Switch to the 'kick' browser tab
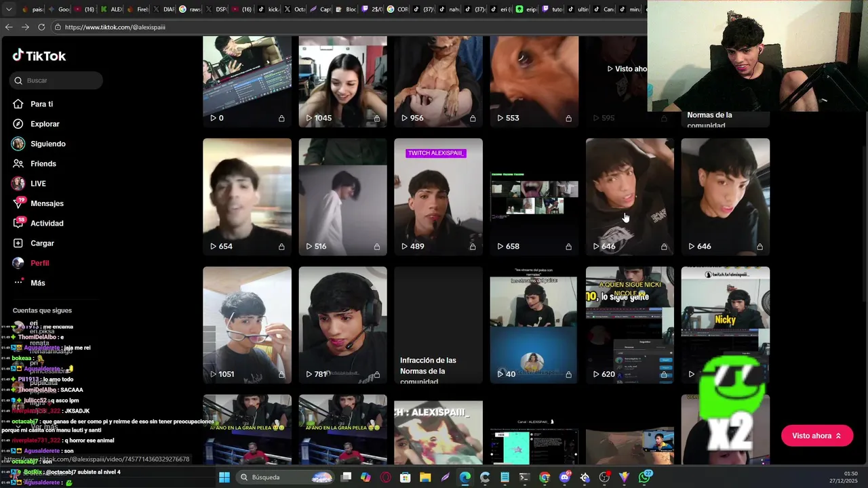 click(x=268, y=9)
